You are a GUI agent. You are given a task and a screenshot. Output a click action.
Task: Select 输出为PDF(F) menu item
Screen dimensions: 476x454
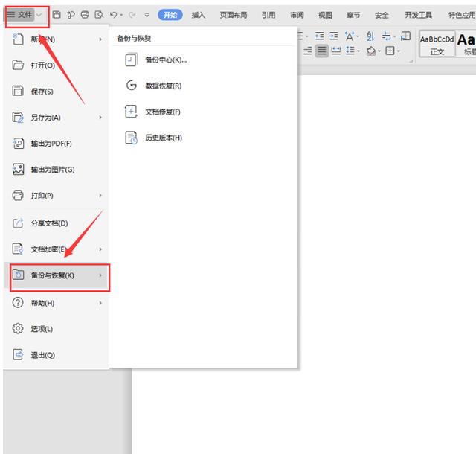[57, 143]
